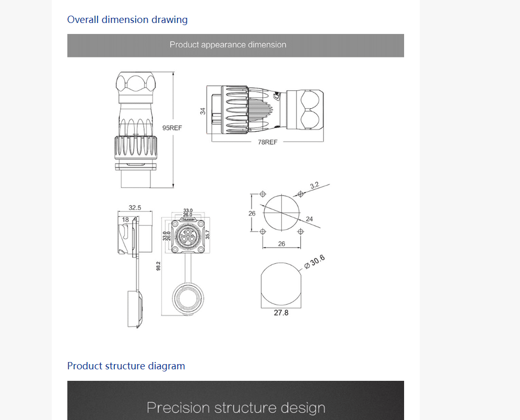
Task: Click the 78REF length label
Action: coord(268,142)
